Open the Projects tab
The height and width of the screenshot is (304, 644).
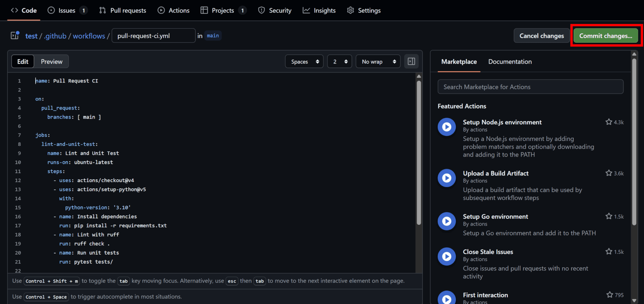[x=224, y=10]
